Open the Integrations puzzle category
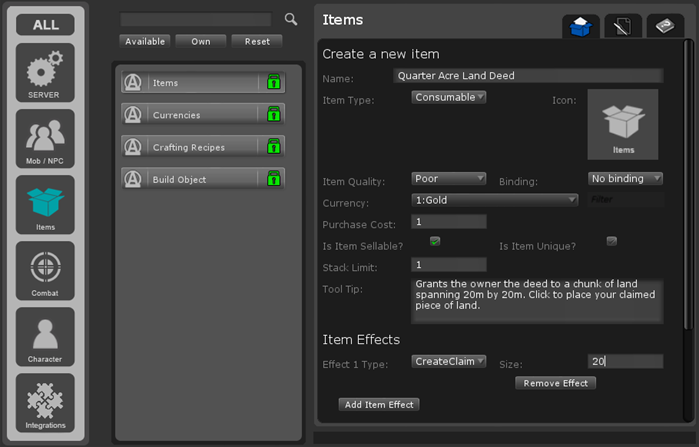The width and height of the screenshot is (699, 447). tap(44, 402)
